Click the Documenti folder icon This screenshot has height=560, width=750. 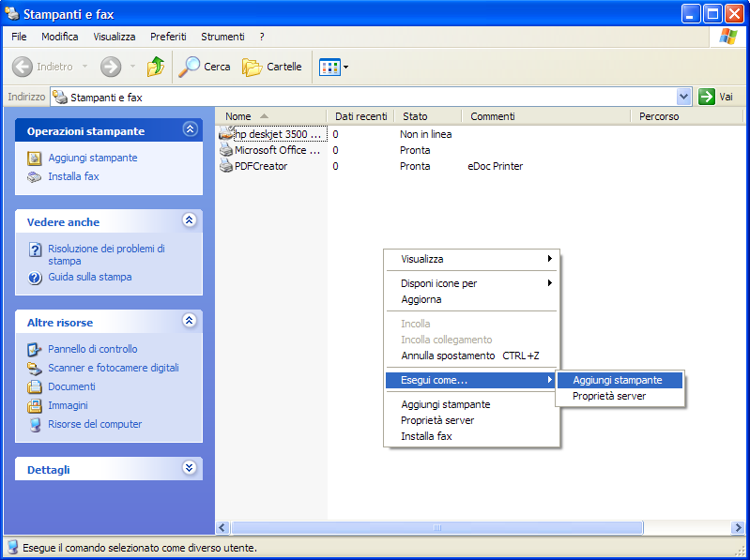pos(34,386)
